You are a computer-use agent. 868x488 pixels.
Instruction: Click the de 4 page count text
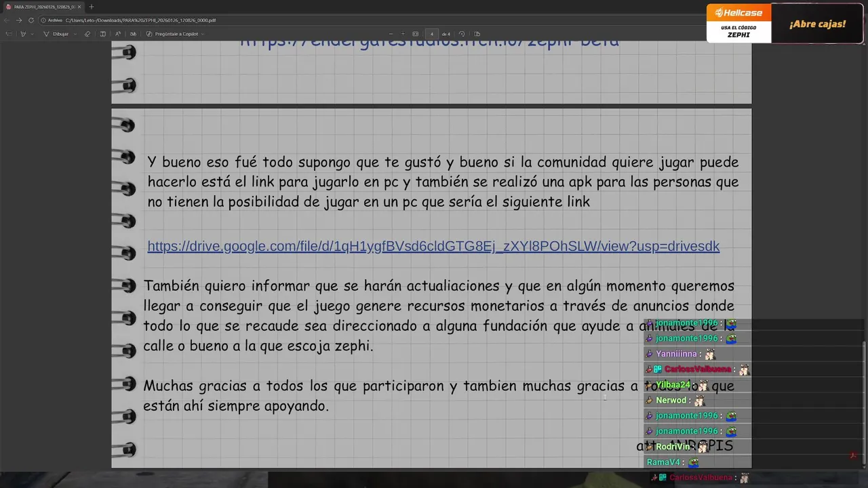446,34
